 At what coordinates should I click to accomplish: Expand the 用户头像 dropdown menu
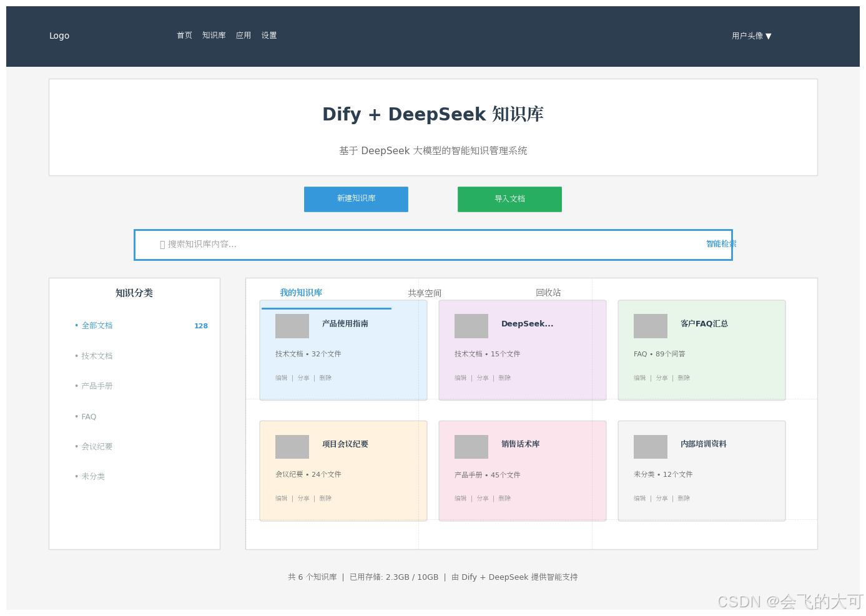[752, 36]
